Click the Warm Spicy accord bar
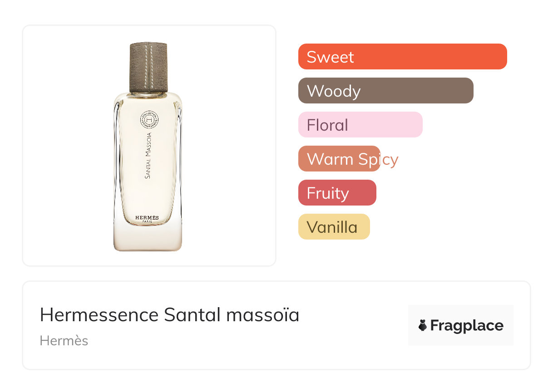The height and width of the screenshot is (392, 553). 339,159
